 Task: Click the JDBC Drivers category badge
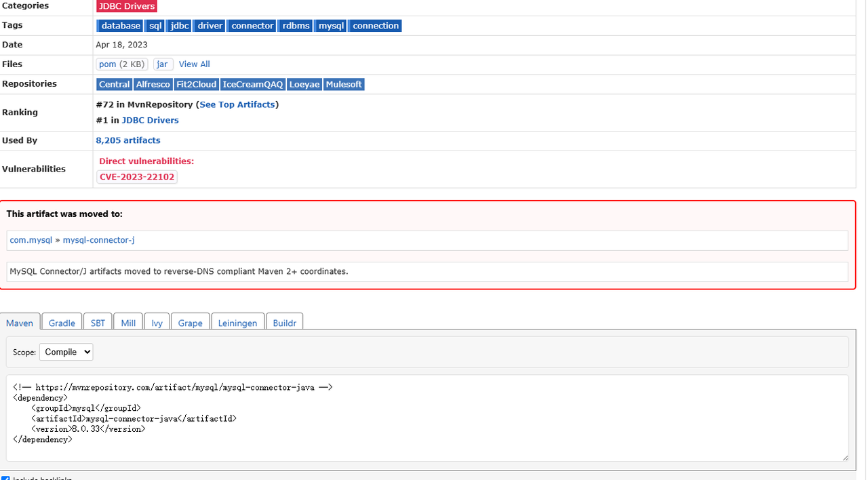[x=127, y=6]
